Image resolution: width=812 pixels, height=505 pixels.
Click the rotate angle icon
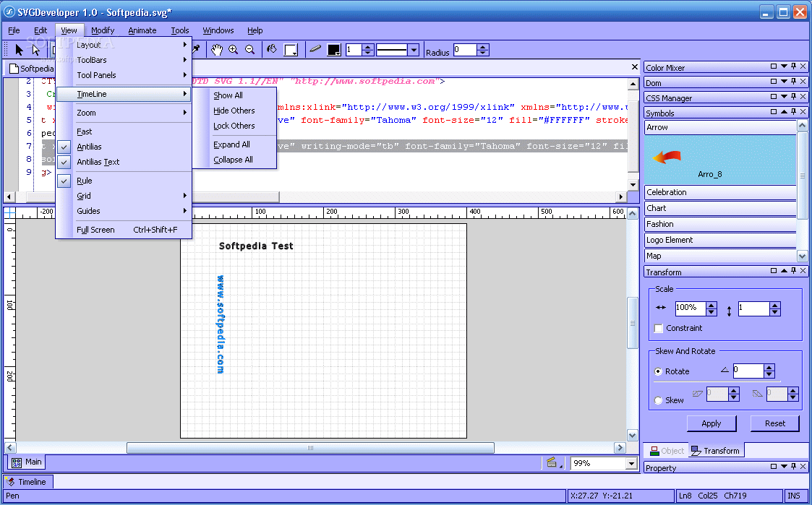pos(725,370)
